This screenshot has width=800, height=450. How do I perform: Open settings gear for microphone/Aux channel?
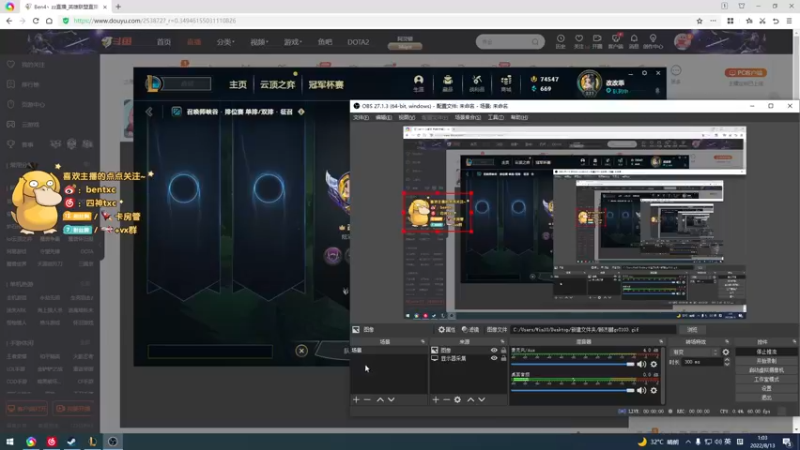click(654, 364)
